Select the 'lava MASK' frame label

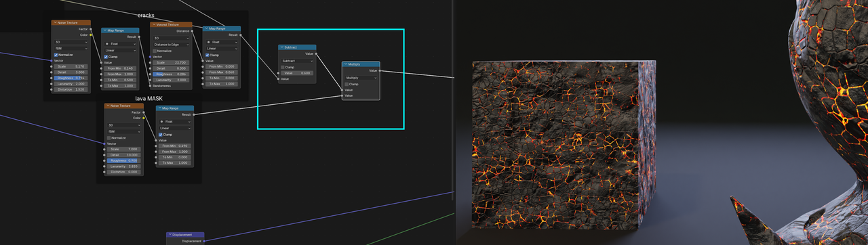coord(149,98)
